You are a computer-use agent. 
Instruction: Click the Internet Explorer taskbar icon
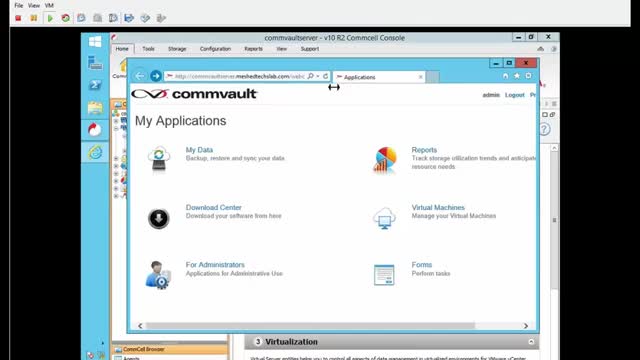[95, 152]
